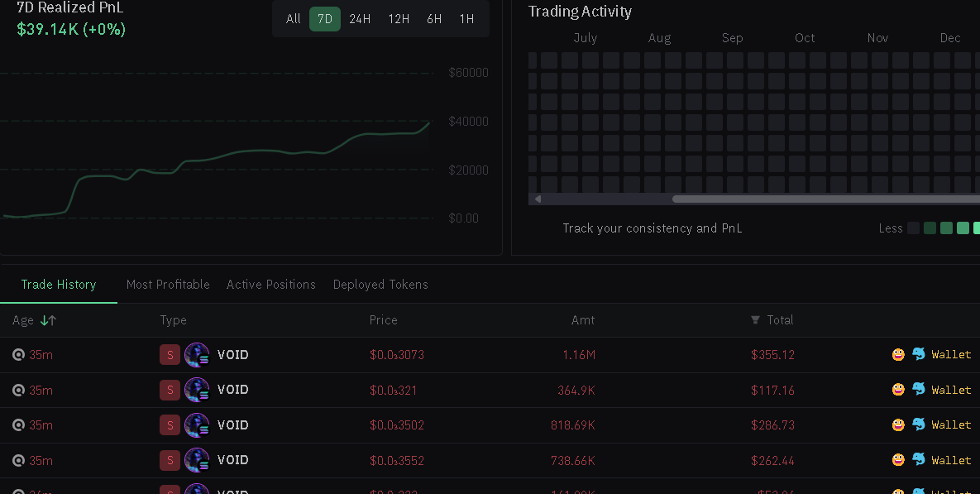Click the price $0.0₃3073
Viewport: 980px width, 494px height.
coord(397,355)
